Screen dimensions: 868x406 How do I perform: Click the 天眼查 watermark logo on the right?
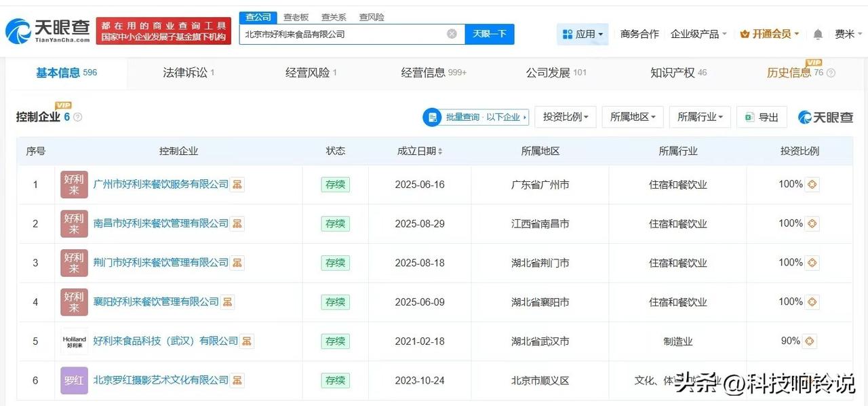click(x=825, y=117)
